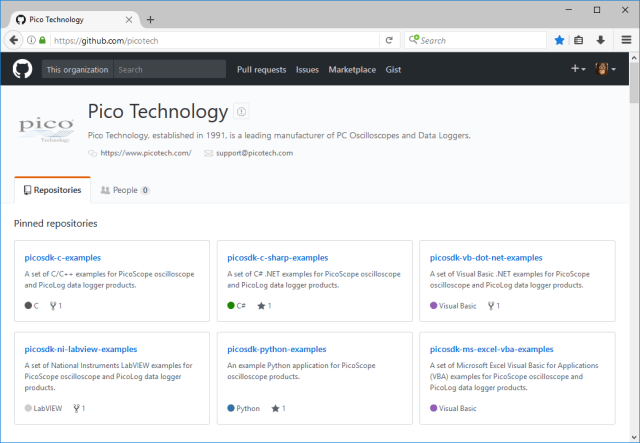Click the address bar URL github.com/picotech
Screen dimensions: 640x443
pos(106,40)
